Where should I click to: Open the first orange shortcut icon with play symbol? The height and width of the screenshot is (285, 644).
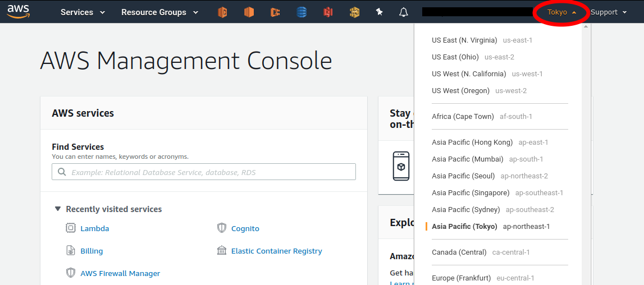click(222, 12)
